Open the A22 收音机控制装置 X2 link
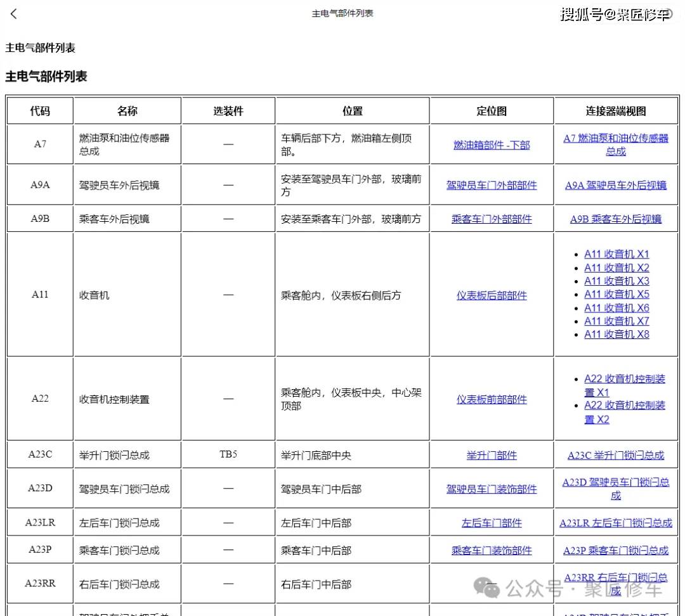Image resolution: width=685 pixels, height=616 pixels. pos(624,412)
